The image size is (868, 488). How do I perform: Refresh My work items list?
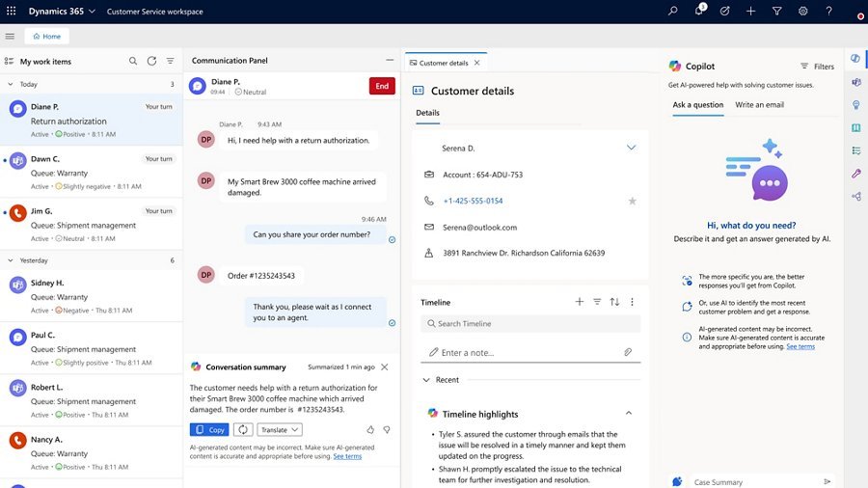(x=151, y=61)
